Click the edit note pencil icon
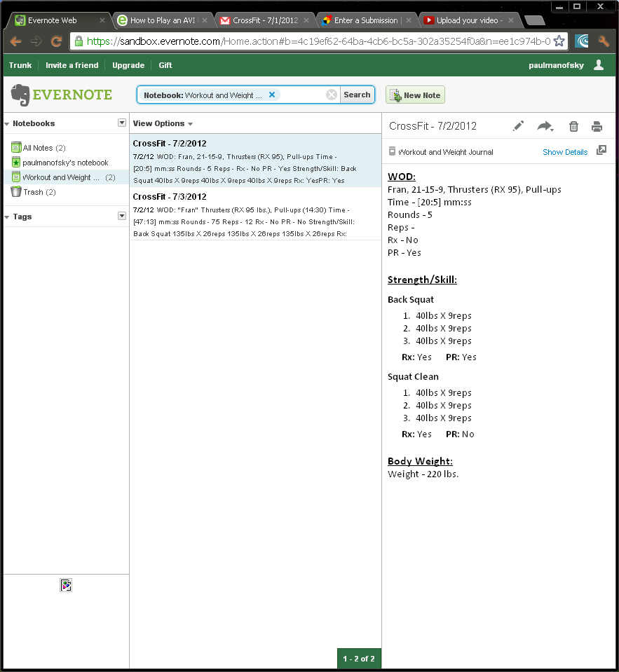This screenshot has width=619, height=672. tap(518, 126)
